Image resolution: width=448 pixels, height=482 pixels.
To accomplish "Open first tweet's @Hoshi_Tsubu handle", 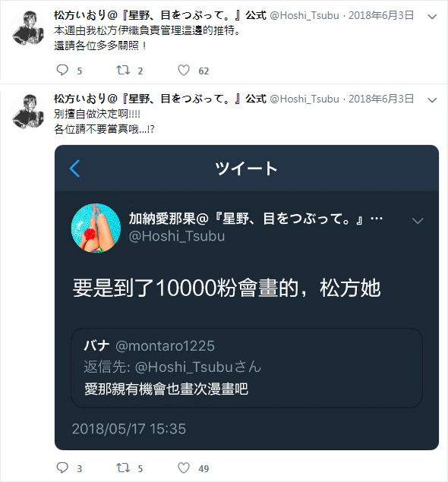I will pyautogui.click(x=304, y=15).
